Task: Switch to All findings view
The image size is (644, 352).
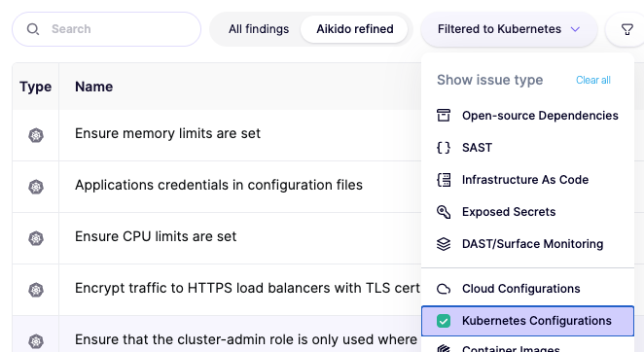Action: 259,29
